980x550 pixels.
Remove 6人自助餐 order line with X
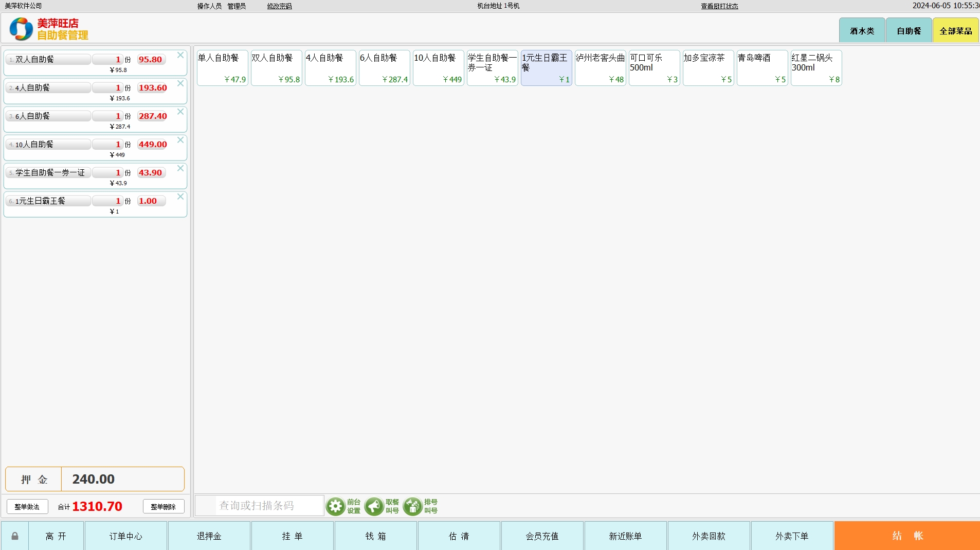[180, 112]
